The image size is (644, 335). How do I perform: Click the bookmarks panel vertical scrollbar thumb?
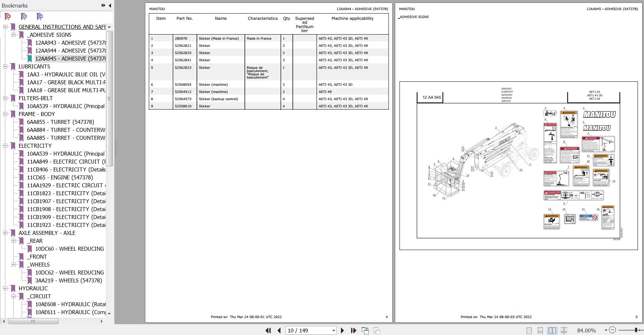click(x=109, y=99)
